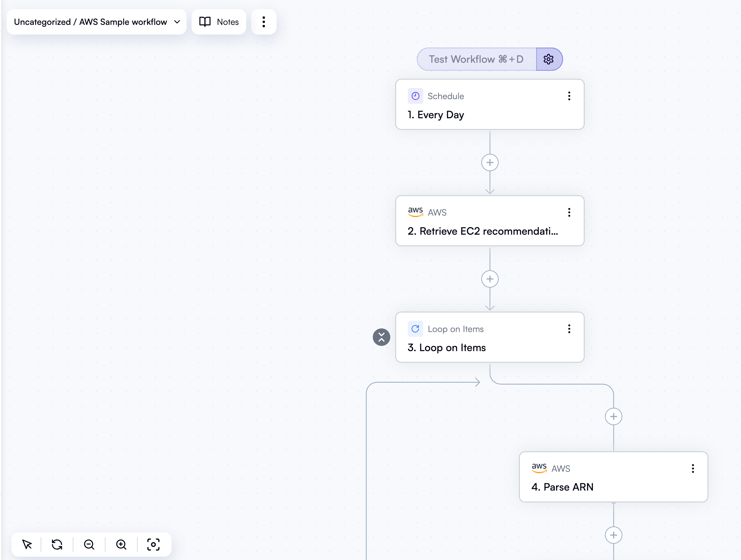Click the AWS logo on the Parse ARN node
Viewport: 741px width, 560px height.
point(539,468)
